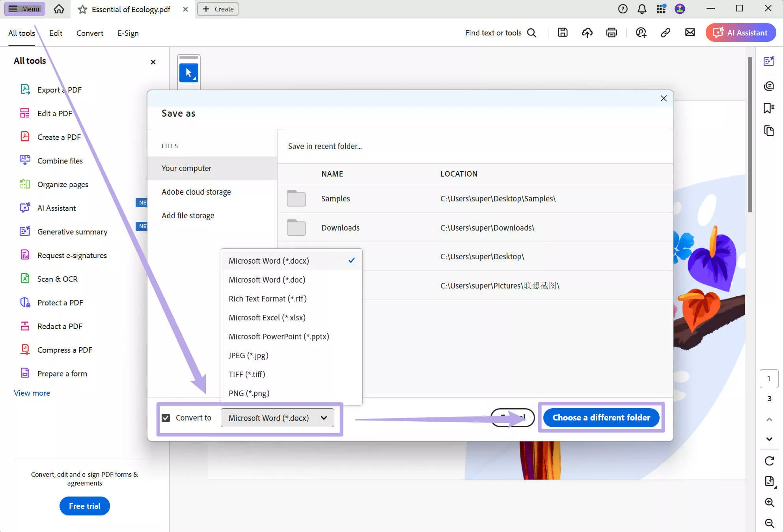Uncheck the Convert to checkbox
Screen dimensions: 783x532
click(x=166, y=417)
